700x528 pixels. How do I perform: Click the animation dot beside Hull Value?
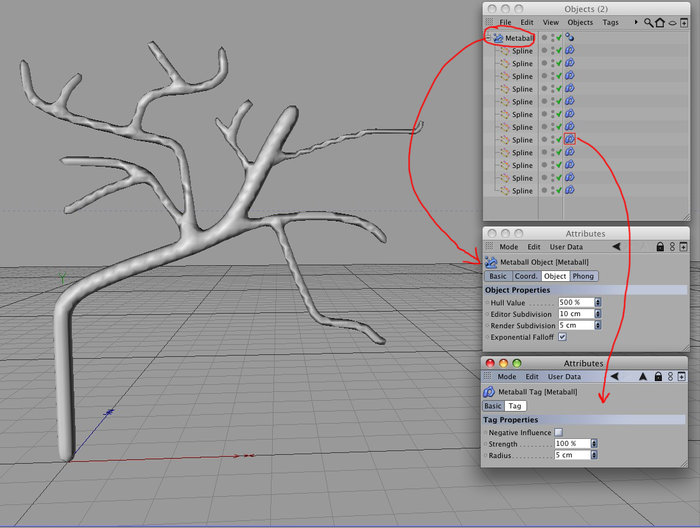click(488, 303)
